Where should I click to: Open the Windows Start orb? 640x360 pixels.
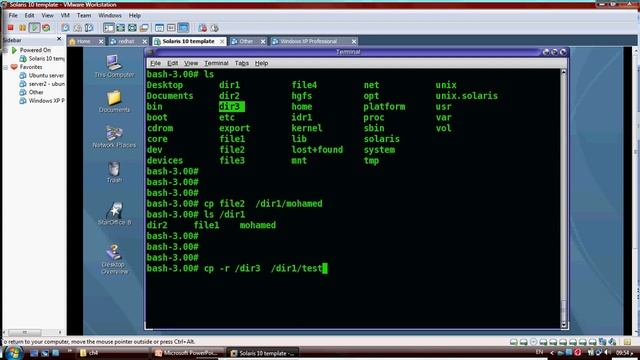14,353
